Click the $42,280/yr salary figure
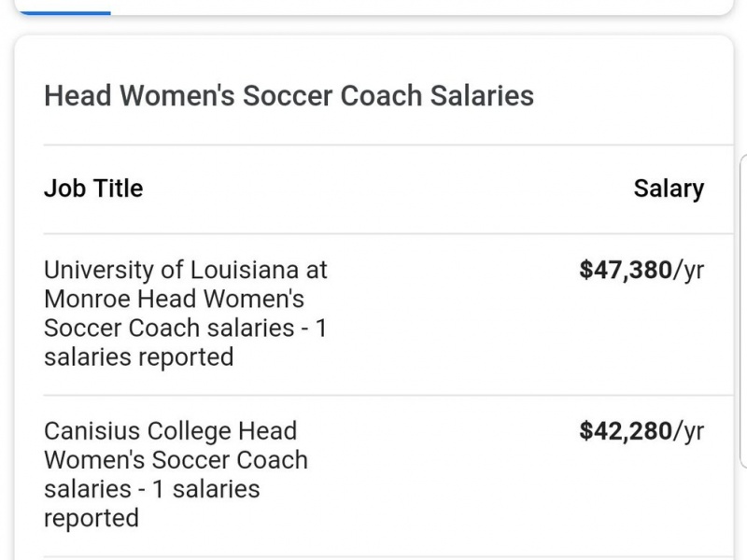747x560 pixels. 626,431
